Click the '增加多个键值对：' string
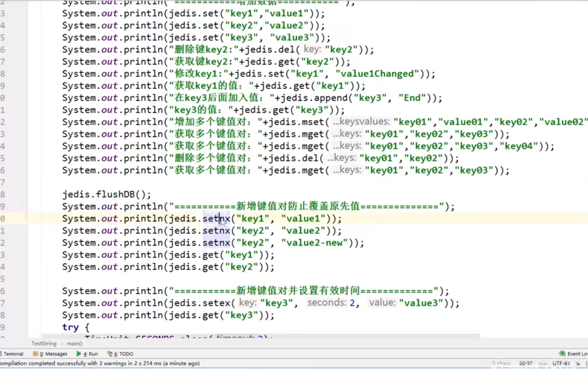This screenshot has height=369, width=588. pos(216,122)
